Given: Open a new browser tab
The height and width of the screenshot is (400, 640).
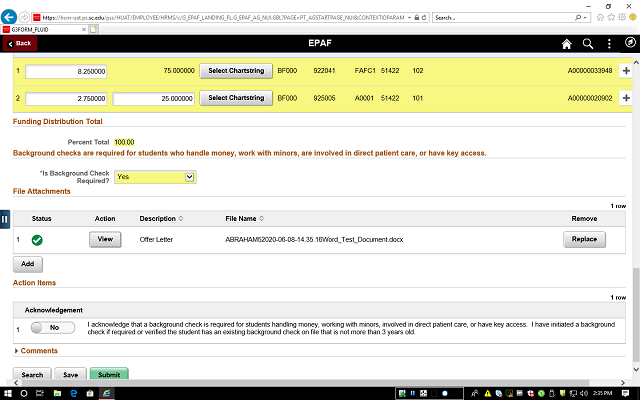Looking at the screenshot, I should coord(94,29).
